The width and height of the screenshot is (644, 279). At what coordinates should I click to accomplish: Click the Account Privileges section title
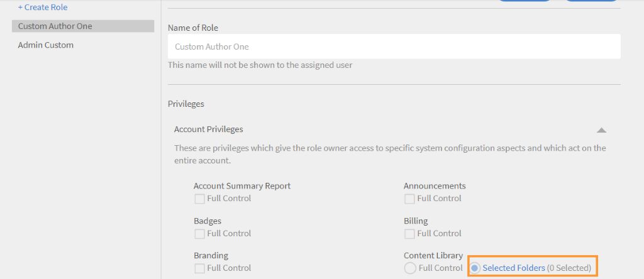tap(209, 129)
